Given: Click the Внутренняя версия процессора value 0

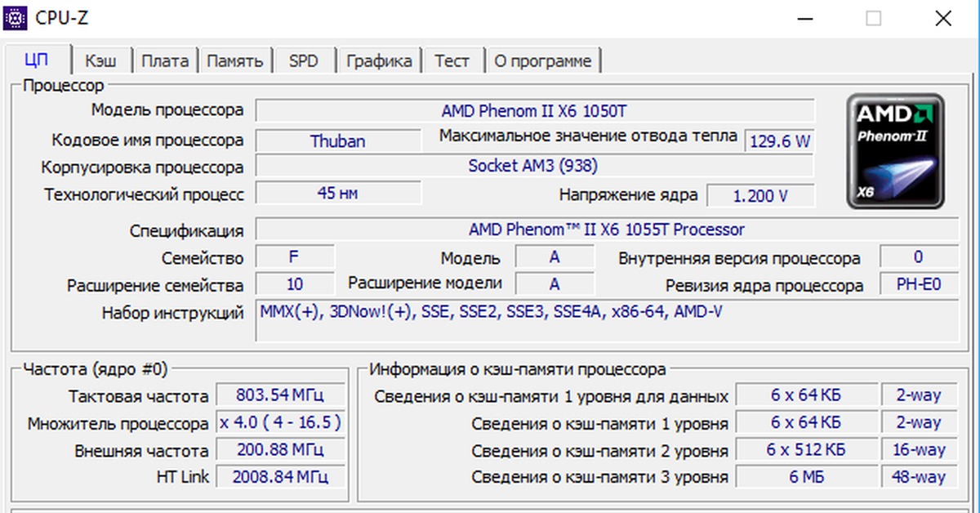Looking at the screenshot, I should (x=919, y=257).
